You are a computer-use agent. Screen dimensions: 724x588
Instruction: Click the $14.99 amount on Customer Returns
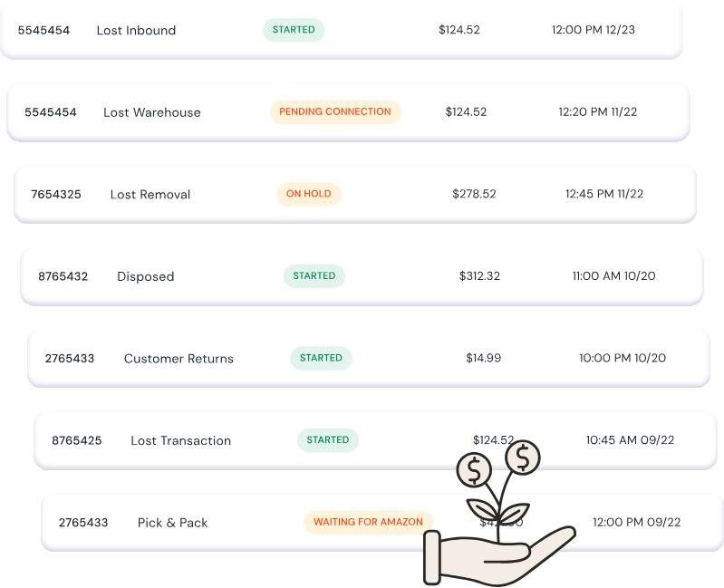[484, 358]
